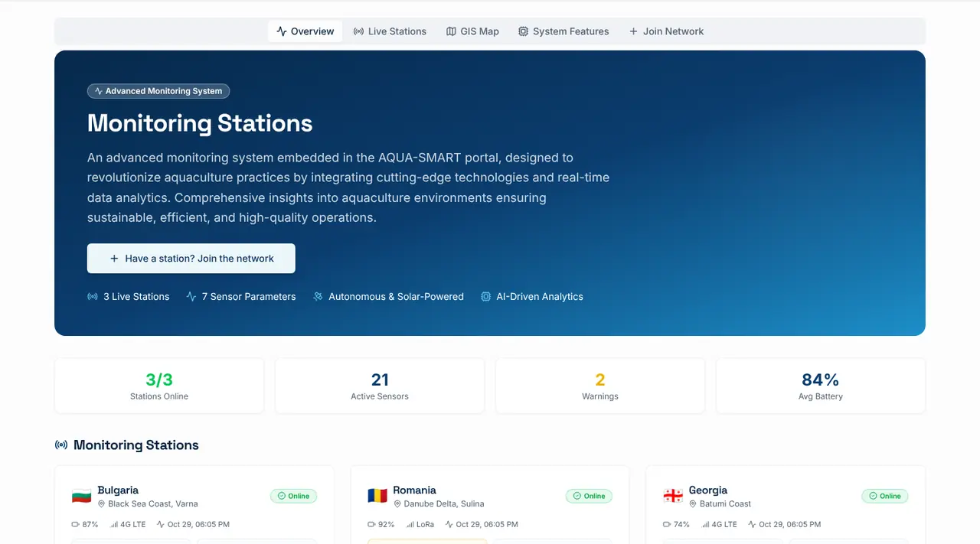Click the Georgia flag icon

(673, 496)
